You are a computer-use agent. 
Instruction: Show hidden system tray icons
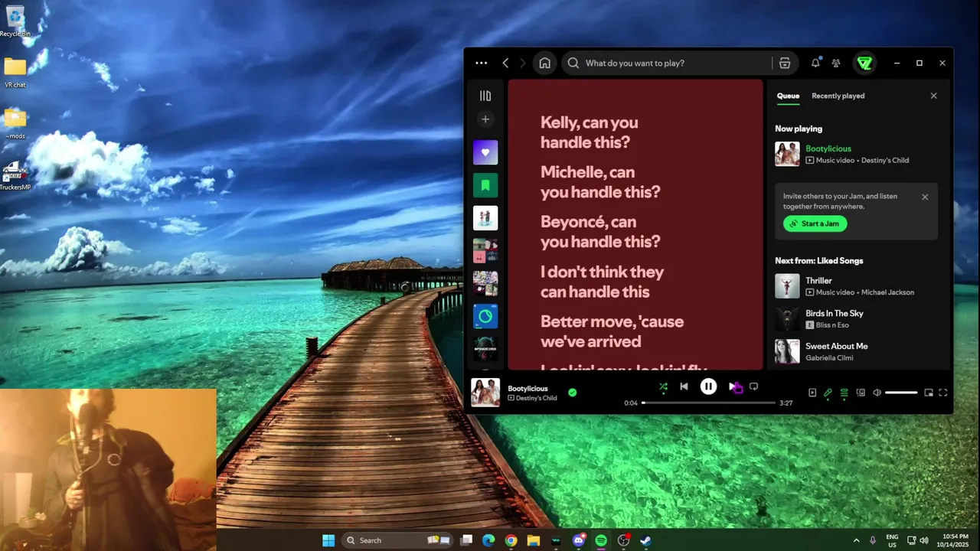pyautogui.click(x=856, y=540)
